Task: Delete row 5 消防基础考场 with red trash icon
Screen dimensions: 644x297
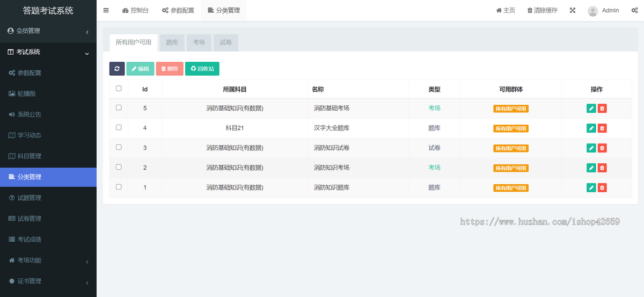Action: [x=602, y=108]
